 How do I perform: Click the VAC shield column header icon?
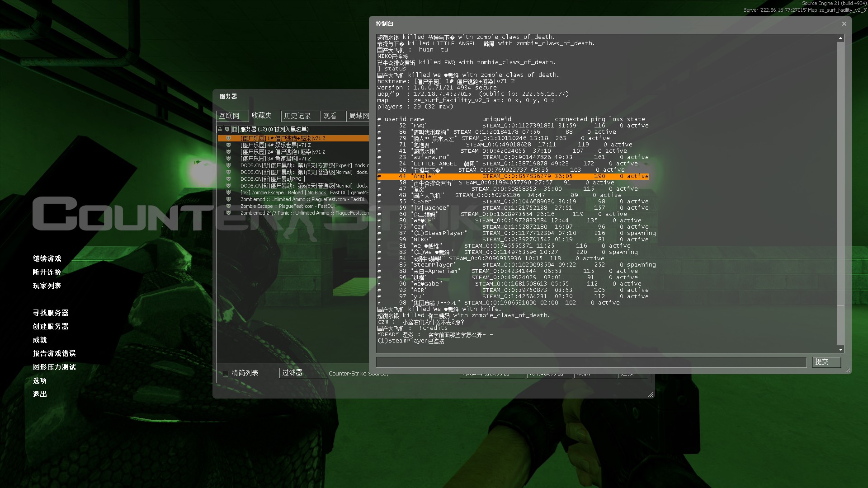[x=227, y=129]
